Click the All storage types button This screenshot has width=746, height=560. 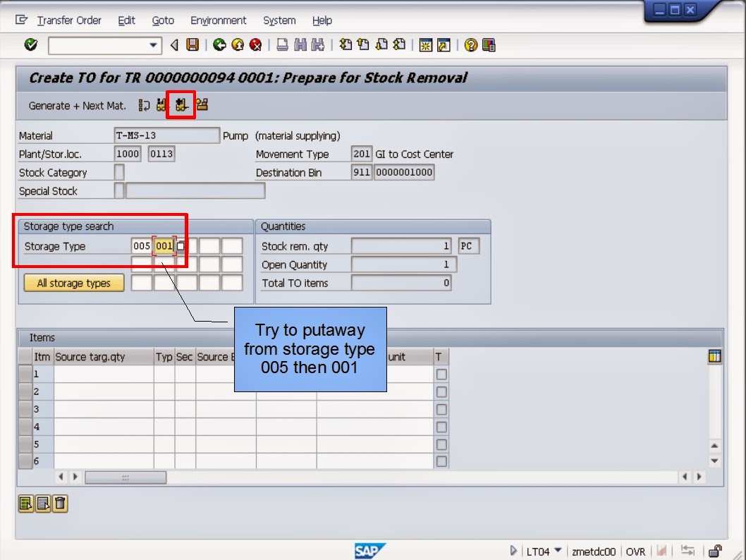pyautogui.click(x=73, y=282)
